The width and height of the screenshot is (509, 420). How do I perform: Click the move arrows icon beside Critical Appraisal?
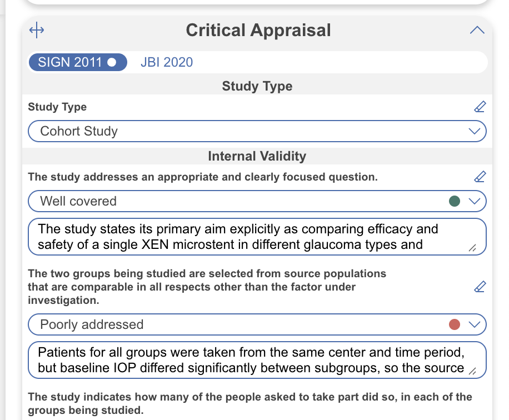[x=37, y=31]
